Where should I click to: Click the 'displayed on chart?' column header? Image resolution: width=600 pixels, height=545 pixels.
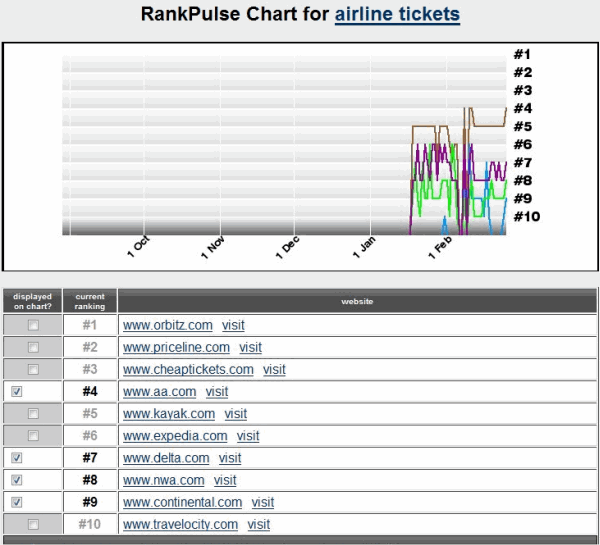33,301
